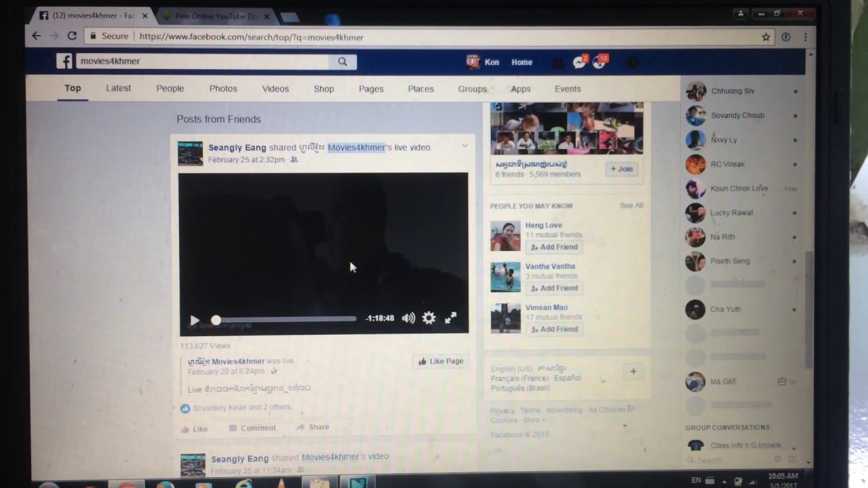
Task: Click the browser address bar URL
Action: pos(251,37)
